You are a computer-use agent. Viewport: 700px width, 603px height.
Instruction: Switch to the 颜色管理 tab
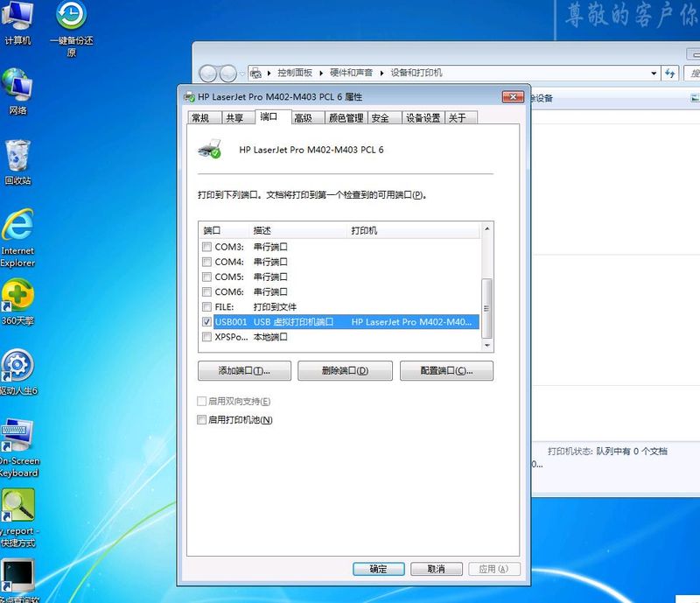pyautogui.click(x=346, y=118)
